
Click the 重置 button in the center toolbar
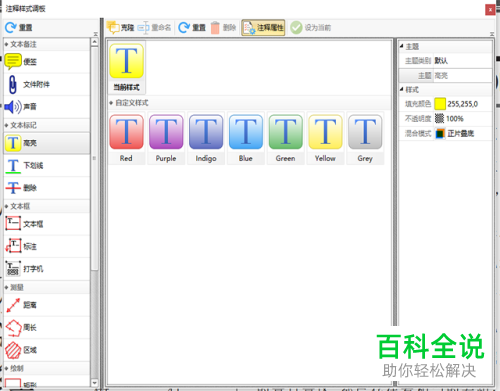[x=192, y=28]
